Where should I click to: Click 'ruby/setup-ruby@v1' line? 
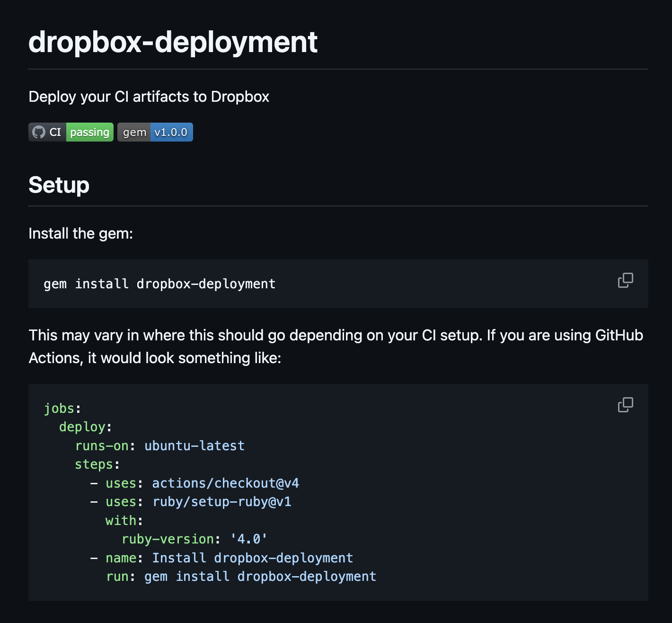tap(191, 502)
